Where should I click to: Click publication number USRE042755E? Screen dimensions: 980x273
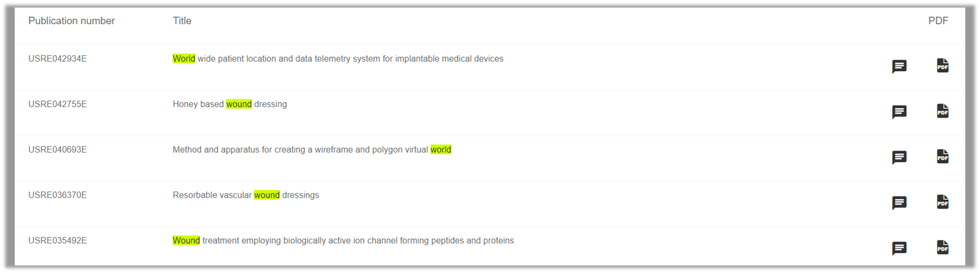pos(58,104)
